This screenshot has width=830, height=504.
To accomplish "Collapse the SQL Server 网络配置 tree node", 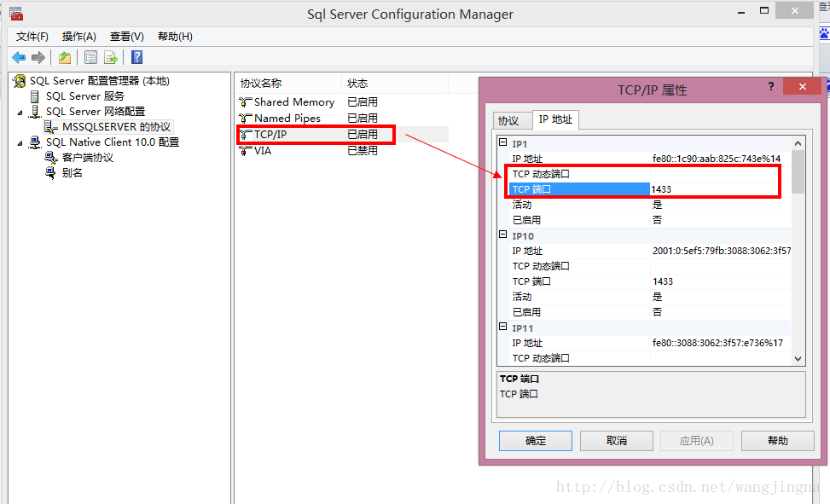I will click(x=20, y=113).
